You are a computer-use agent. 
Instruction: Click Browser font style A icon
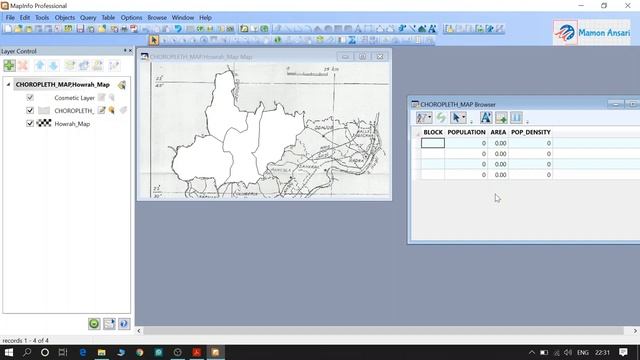point(486,118)
